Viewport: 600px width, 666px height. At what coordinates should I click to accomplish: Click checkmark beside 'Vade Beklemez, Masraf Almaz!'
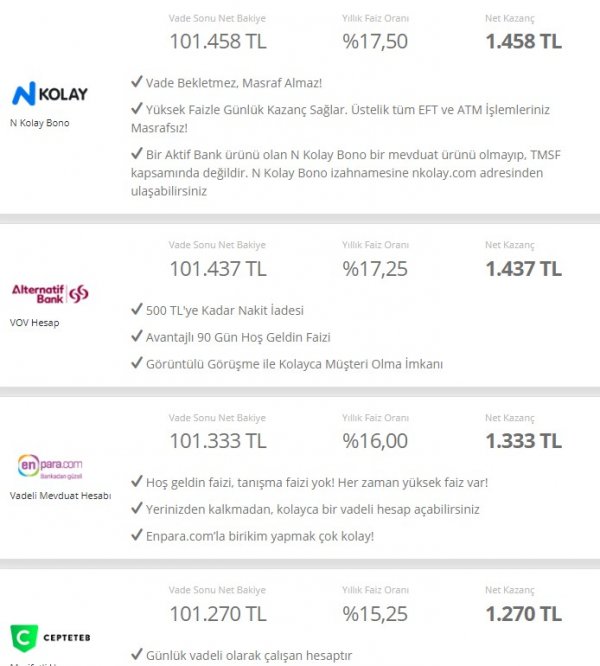tap(137, 83)
